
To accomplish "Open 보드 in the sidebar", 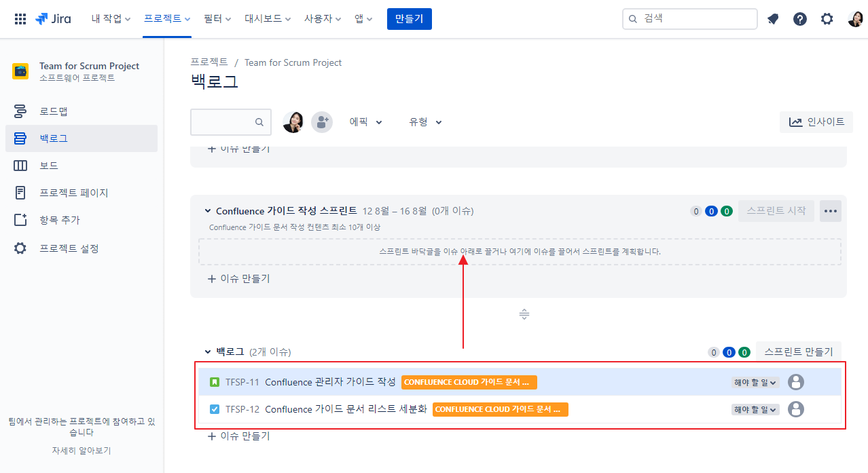I will click(82, 166).
